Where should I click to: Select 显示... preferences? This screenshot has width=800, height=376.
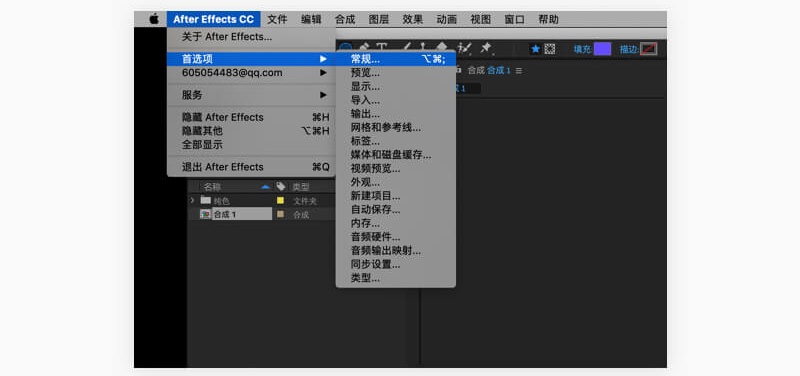pyautogui.click(x=396, y=87)
